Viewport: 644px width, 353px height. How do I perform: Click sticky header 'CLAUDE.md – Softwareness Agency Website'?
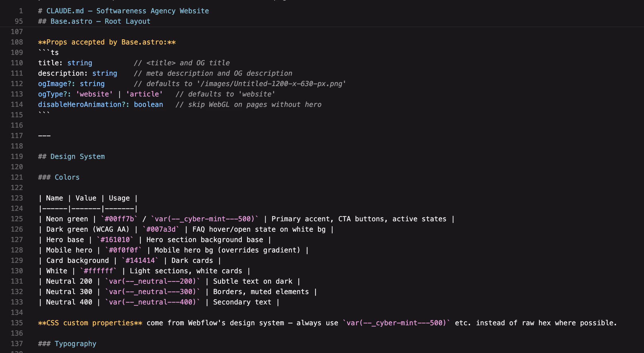tap(123, 11)
